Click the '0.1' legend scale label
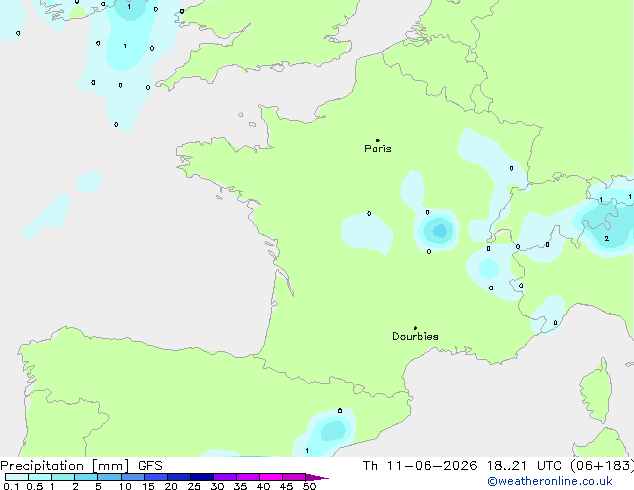The height and width of the screenshot is (490, 634). [x=11, y=486]
